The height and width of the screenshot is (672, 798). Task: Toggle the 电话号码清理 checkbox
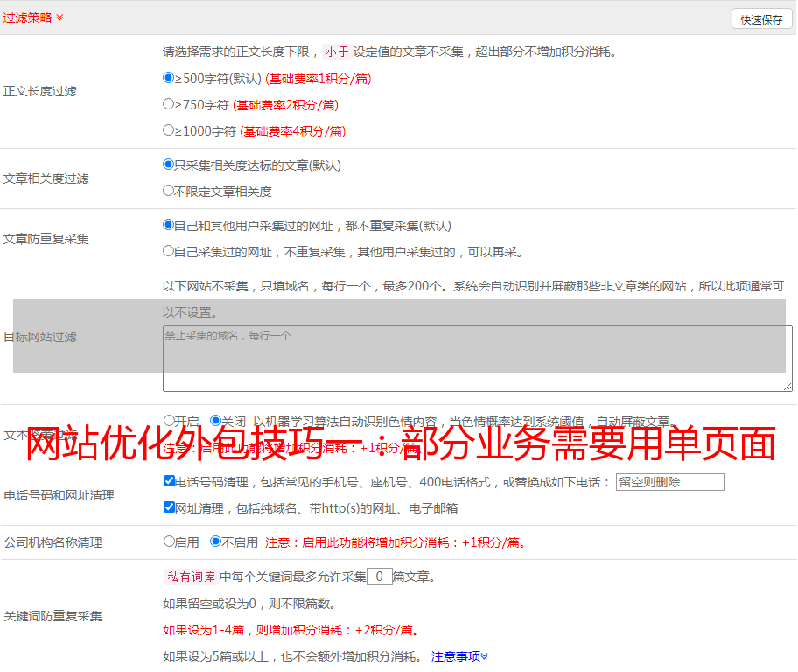(x=170, y=481)
